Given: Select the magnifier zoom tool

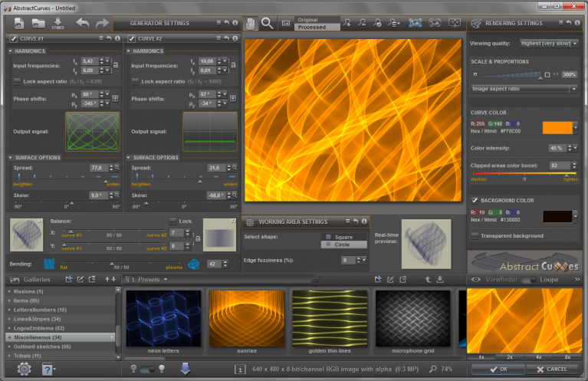Looking at the screenshot, I should [x=267, y=23].
